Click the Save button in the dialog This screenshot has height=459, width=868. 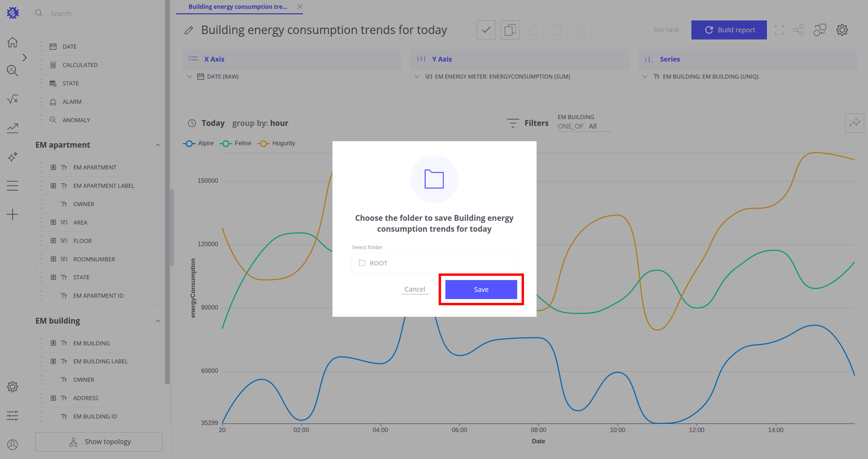coord(481,289)
